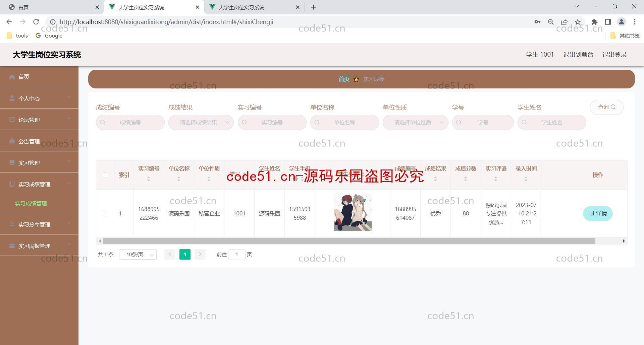Reload the page with the browser refresh icon
This screenshot has height=345, width=644.
[36, 22]
